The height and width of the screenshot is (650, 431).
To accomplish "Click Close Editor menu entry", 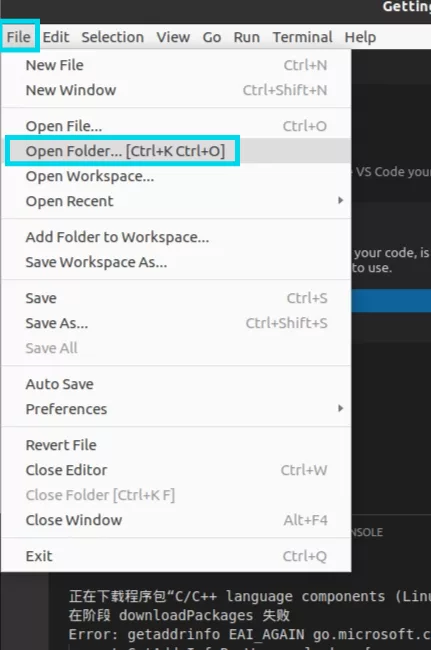I will [x=176, y=470].
